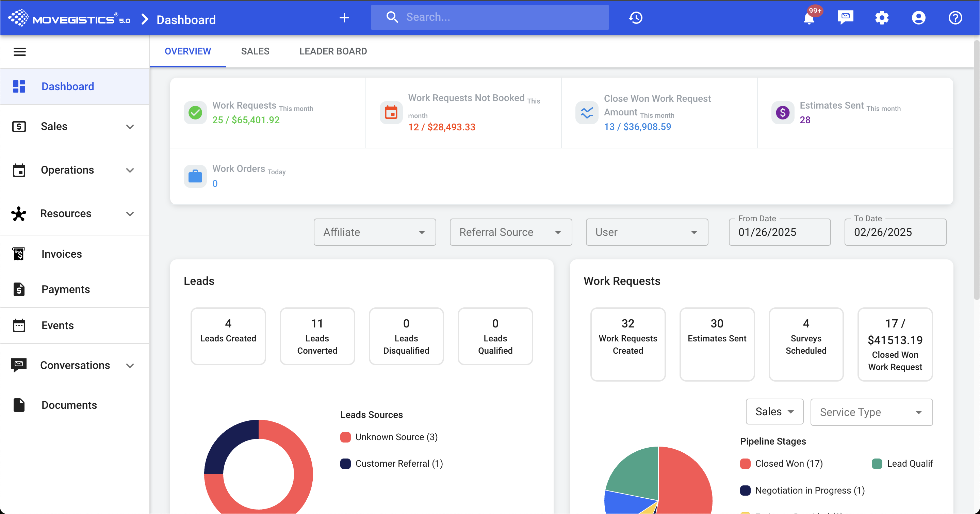The height and width of the screenshot is (514, 980).
Task: Open Invoices from the sidebar
Action: pos(62,254)
